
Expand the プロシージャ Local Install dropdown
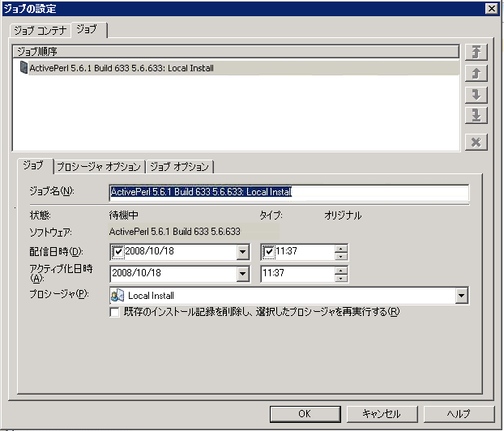point(462,296)
